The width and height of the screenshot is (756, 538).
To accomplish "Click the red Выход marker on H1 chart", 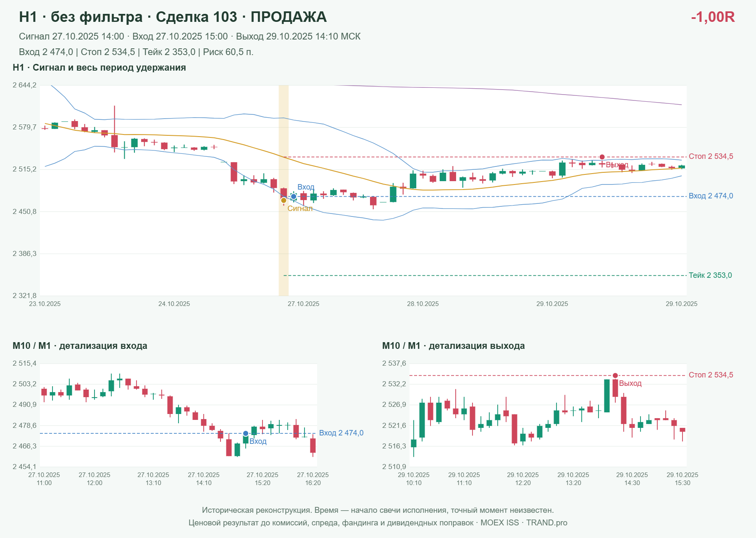I will (x=602, y=157).
